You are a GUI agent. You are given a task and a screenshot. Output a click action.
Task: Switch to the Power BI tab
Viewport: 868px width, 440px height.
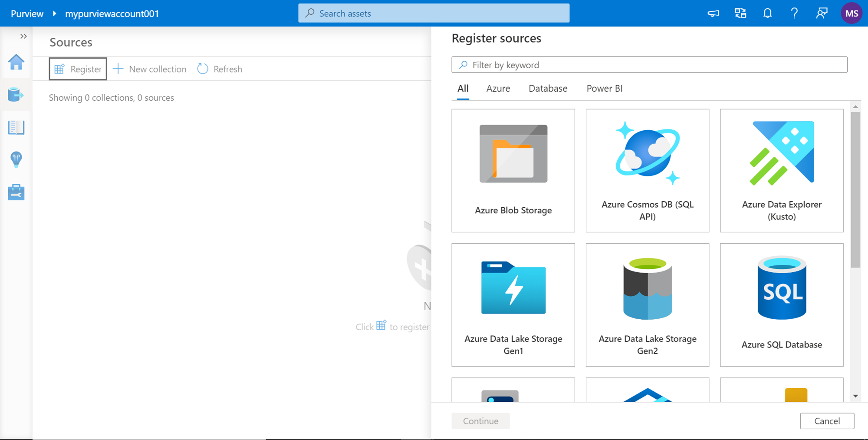pyautogui.click(x=605, y=89)
